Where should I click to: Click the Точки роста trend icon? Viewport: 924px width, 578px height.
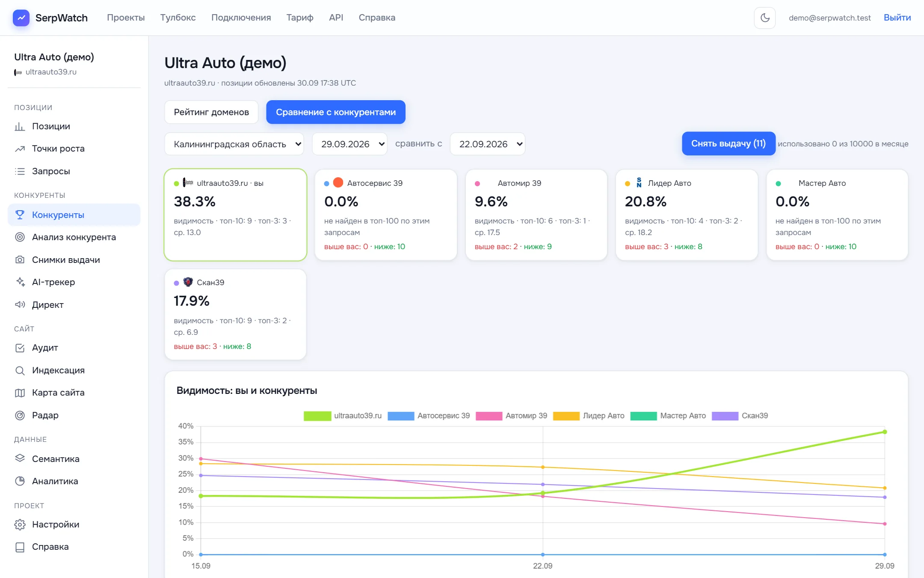20,149
